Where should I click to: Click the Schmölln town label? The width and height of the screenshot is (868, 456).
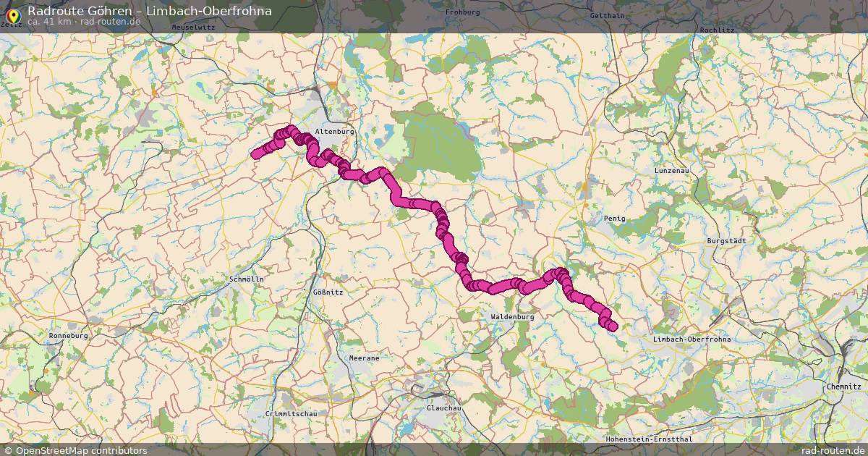[x=247, y=279]
